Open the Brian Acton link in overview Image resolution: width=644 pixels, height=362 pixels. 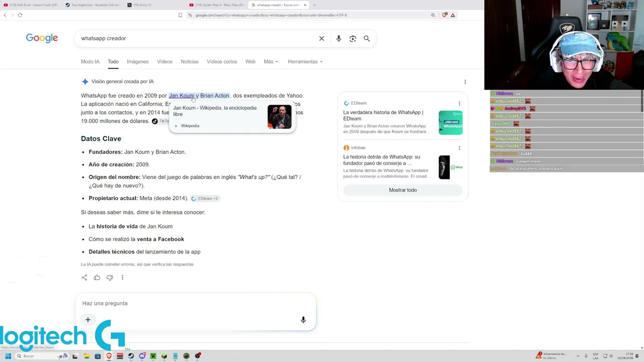(x=214, y=96)
